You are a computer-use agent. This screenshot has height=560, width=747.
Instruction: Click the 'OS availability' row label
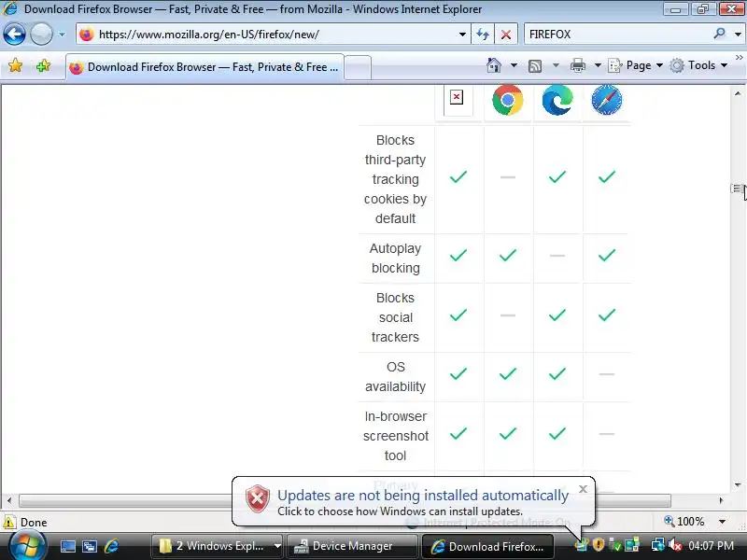pyautogui.click(x=395, y=377)
